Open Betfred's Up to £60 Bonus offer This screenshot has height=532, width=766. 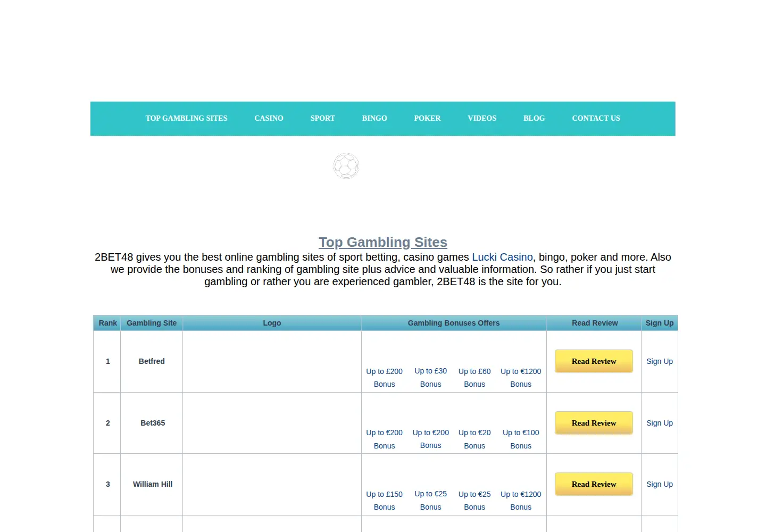pyautogui.click(x=474, y=378)
